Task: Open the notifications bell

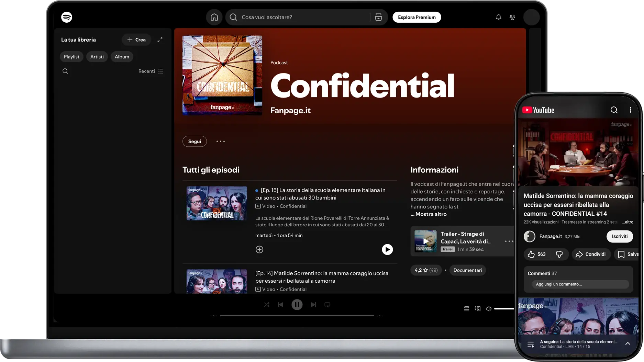Action: point(498,17)
